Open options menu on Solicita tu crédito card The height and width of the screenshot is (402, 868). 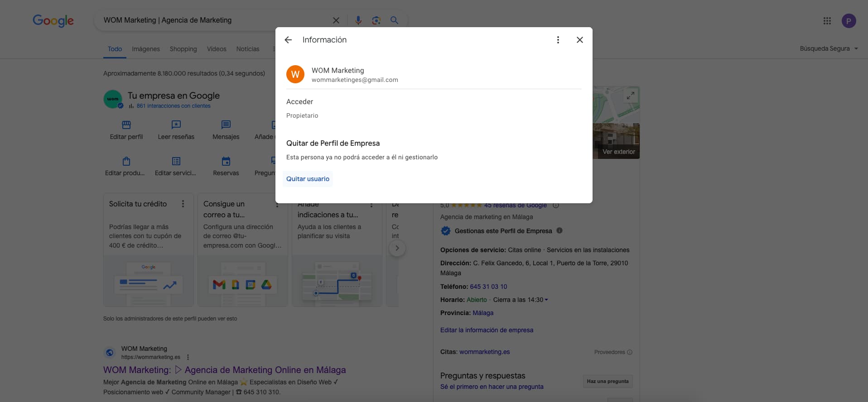(x=183, y=204)
